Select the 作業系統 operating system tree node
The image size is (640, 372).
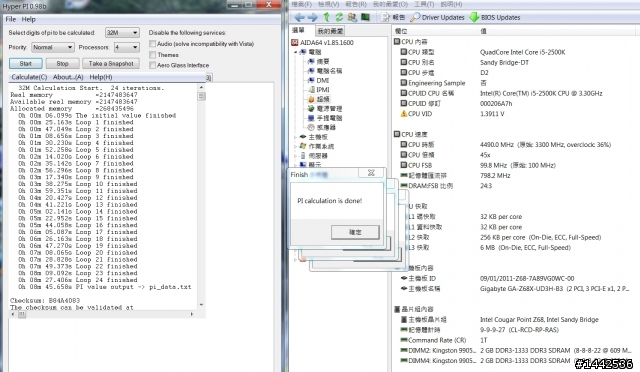pyautogui.click(x=317, y=146)
